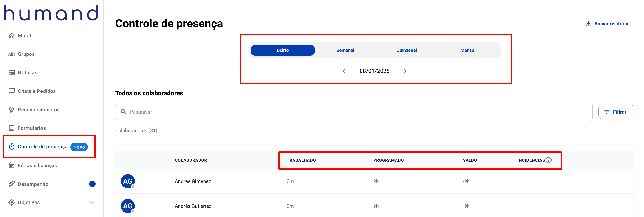Click Andrea Giménez's 9h scheduled value

click(x=376, y=181)
